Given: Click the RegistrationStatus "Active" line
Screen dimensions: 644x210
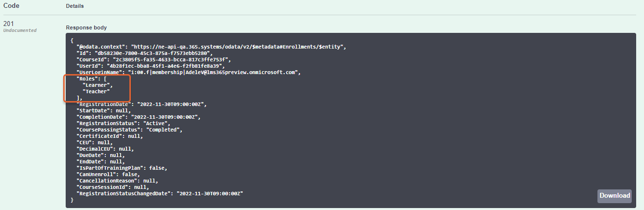Looking at the screenshot, I should pyautogui.click(x=124, y=123).
